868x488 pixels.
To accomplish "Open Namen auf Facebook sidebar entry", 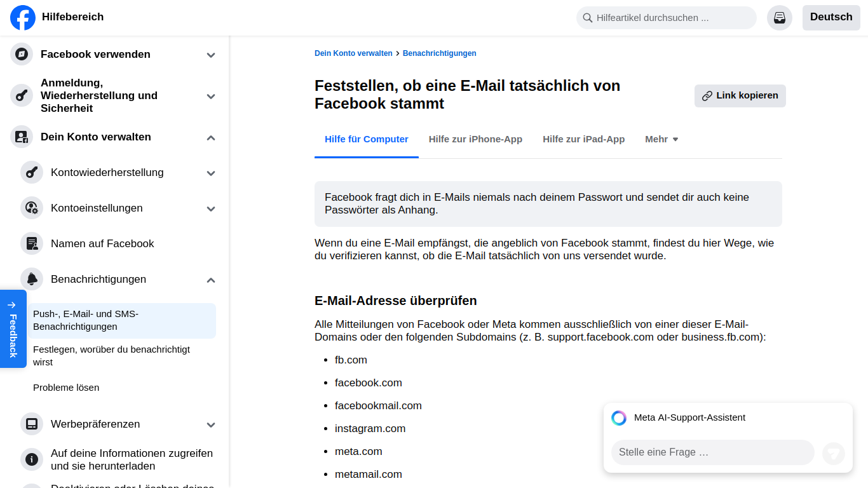I will point(102,243).
